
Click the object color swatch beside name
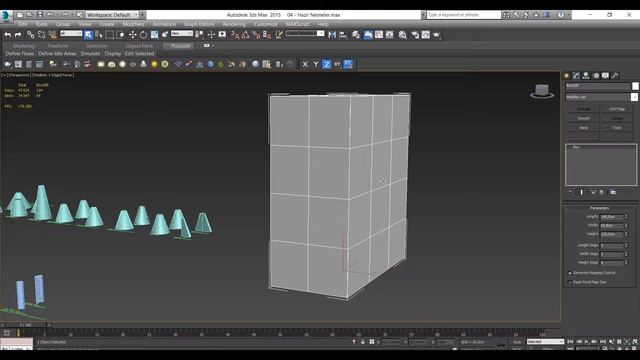click(x=635, y=86)
